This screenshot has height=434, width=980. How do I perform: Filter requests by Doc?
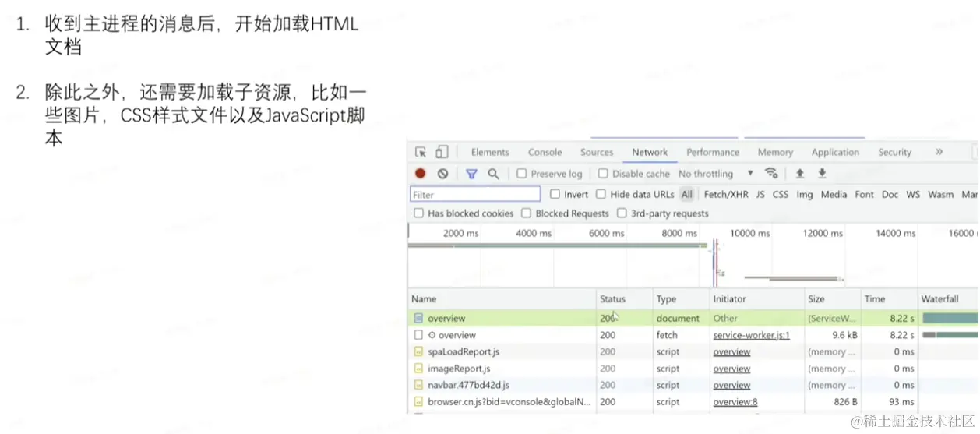pos(890,194)
